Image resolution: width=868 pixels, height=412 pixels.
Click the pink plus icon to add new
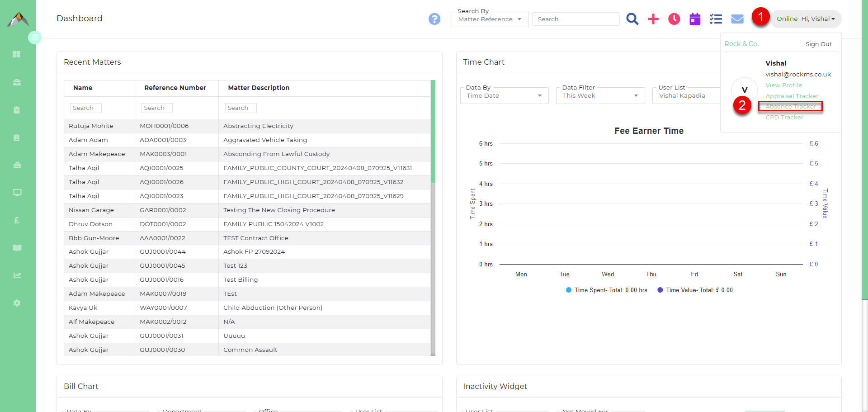pyautogui.click(x=653, y=19)
